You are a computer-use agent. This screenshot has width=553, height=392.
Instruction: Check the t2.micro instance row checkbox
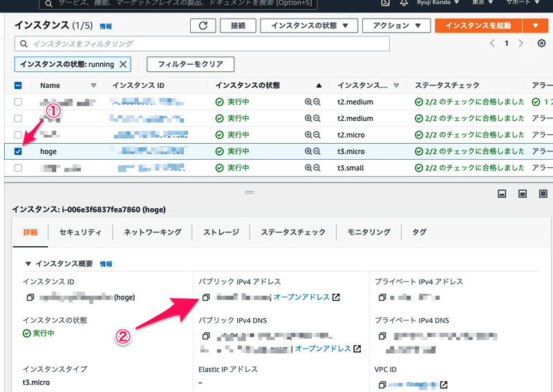18,135
